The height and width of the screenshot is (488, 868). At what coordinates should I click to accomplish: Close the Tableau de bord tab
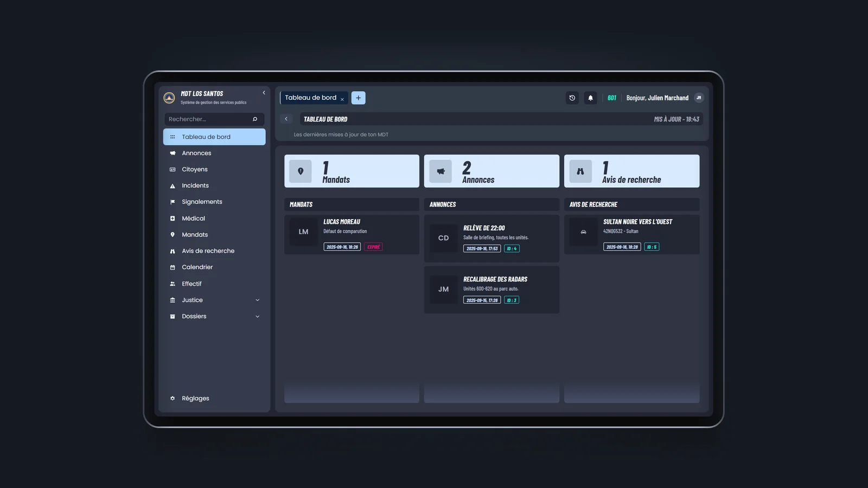(x=342, y=99)
